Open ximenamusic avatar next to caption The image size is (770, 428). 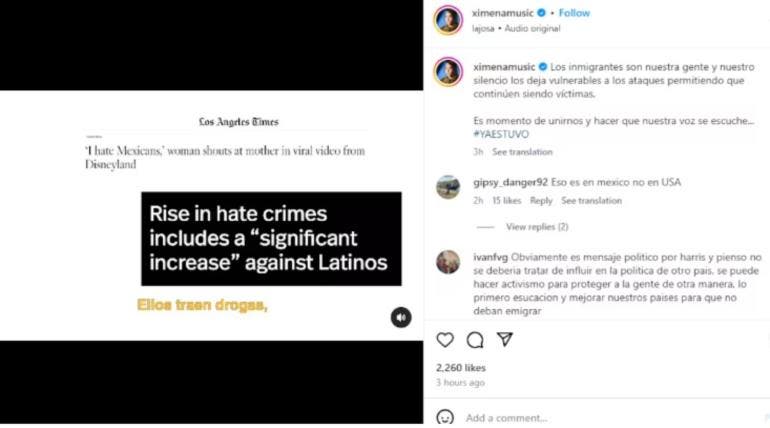[448, 72]
